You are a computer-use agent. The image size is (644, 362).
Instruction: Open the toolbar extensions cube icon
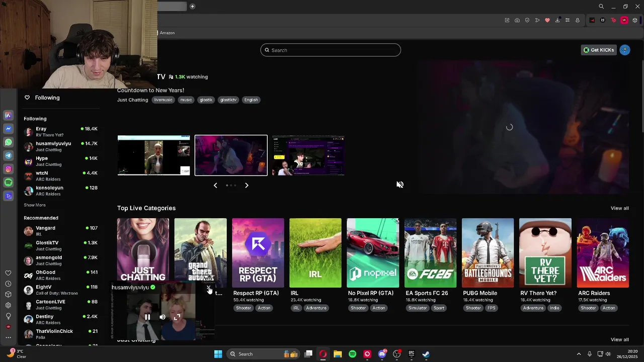[635, 20]
